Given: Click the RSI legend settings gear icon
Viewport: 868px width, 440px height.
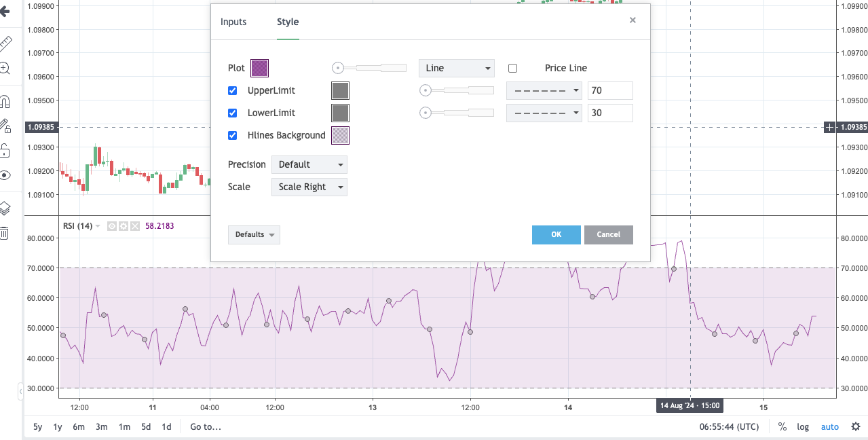Looking at the screenshot, I should [x=124, y=226].
